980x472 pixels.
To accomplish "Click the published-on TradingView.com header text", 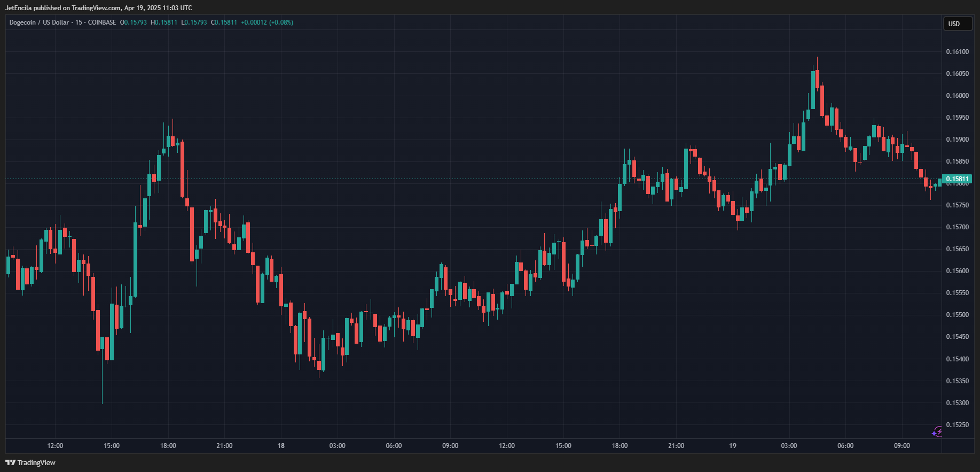I will 99,8.
